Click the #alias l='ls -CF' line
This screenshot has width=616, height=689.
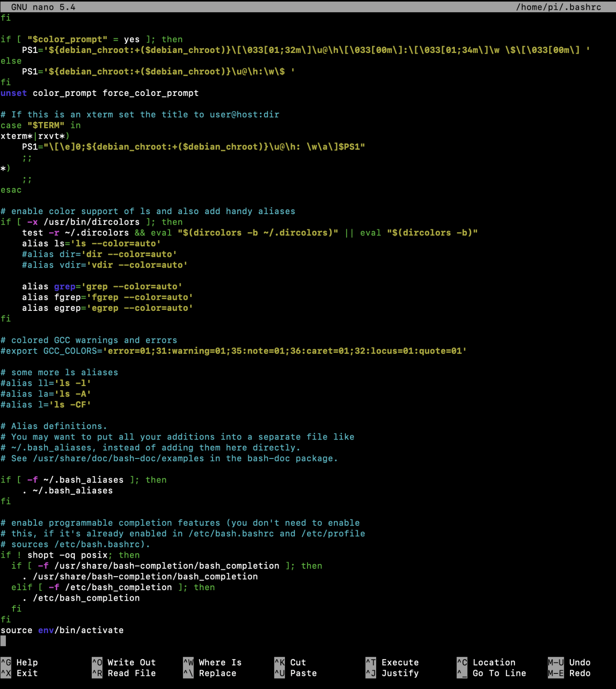point(46,404)
